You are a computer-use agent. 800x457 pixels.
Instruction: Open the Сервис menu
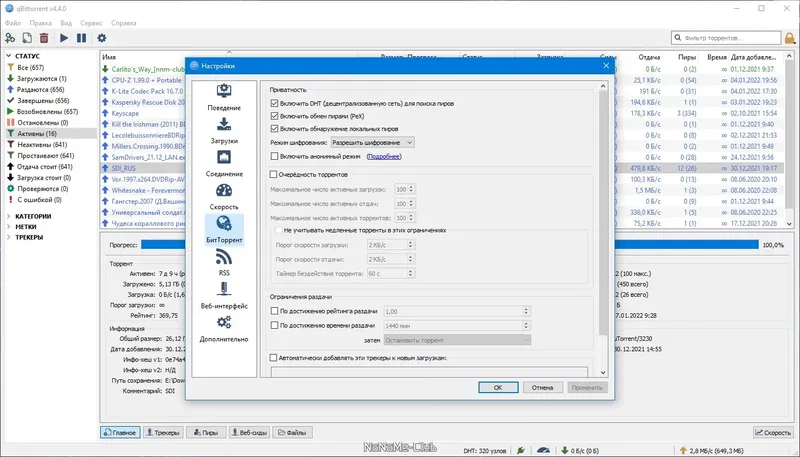click(x=91, y=23)
